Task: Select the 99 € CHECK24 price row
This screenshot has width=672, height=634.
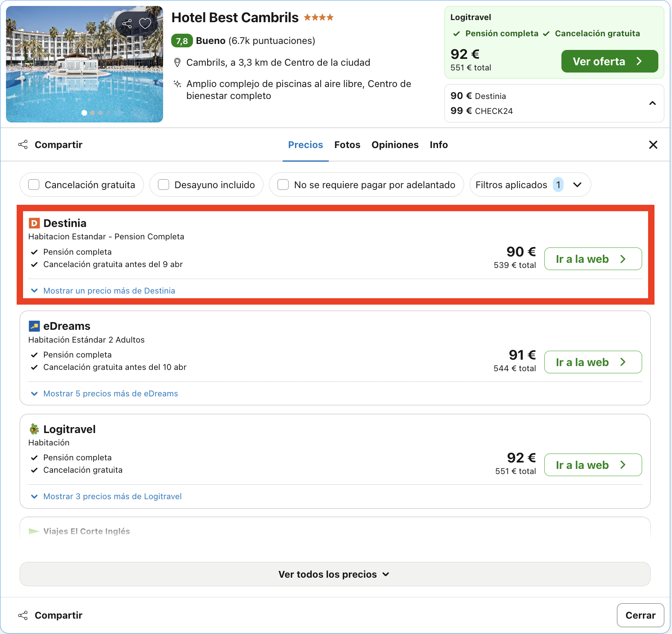Action: pos(482,111)
